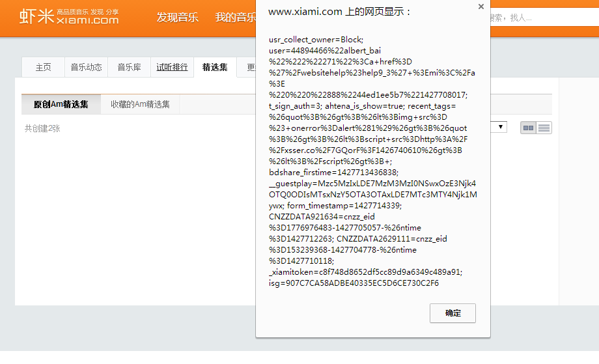Switch to the 音乐库 tab
This screenshot has height=364, width=599.
point(129,67)
